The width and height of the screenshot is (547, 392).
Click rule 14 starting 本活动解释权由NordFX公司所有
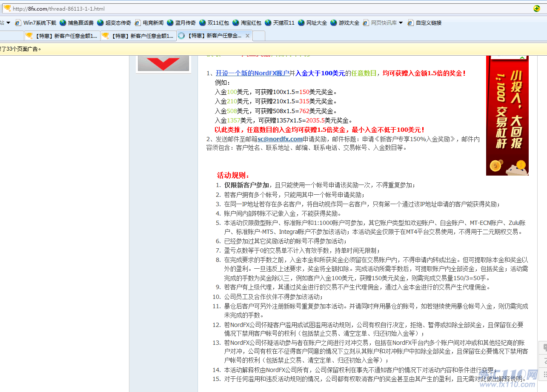(361, 370)
